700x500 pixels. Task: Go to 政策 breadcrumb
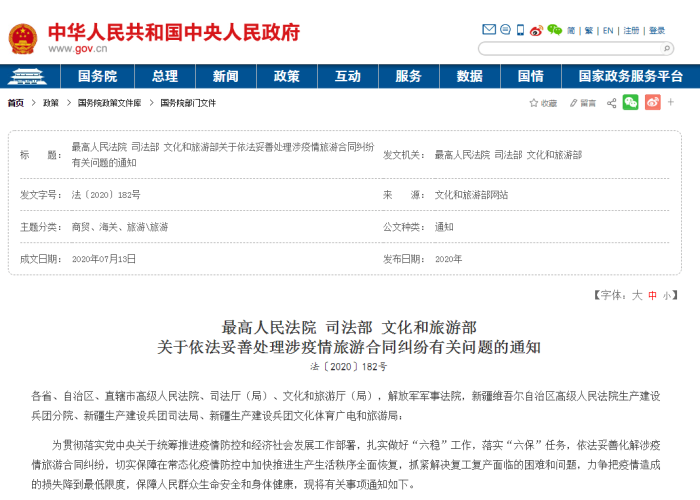point(51,103)
